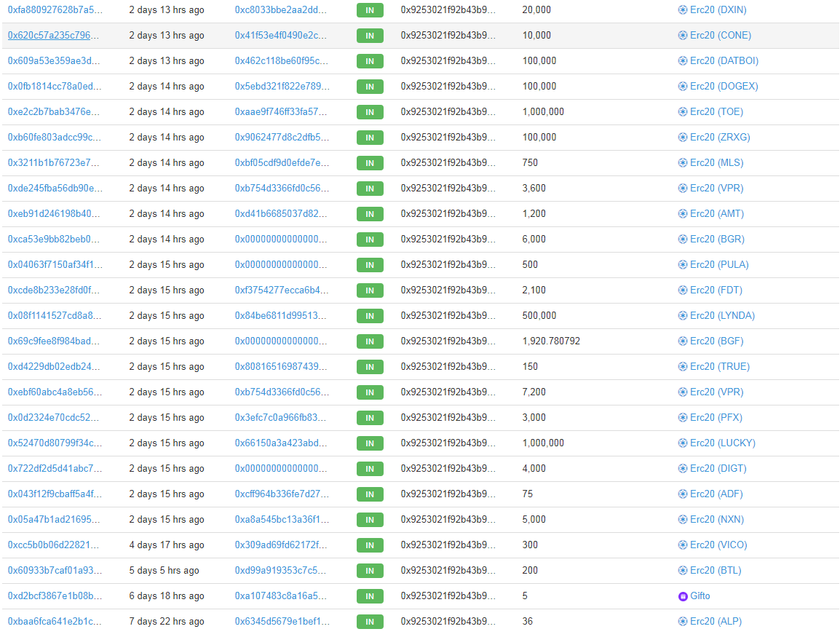Open sender address 0xaae9f746ff33fa57
The image size is (840, 637).
281,112
